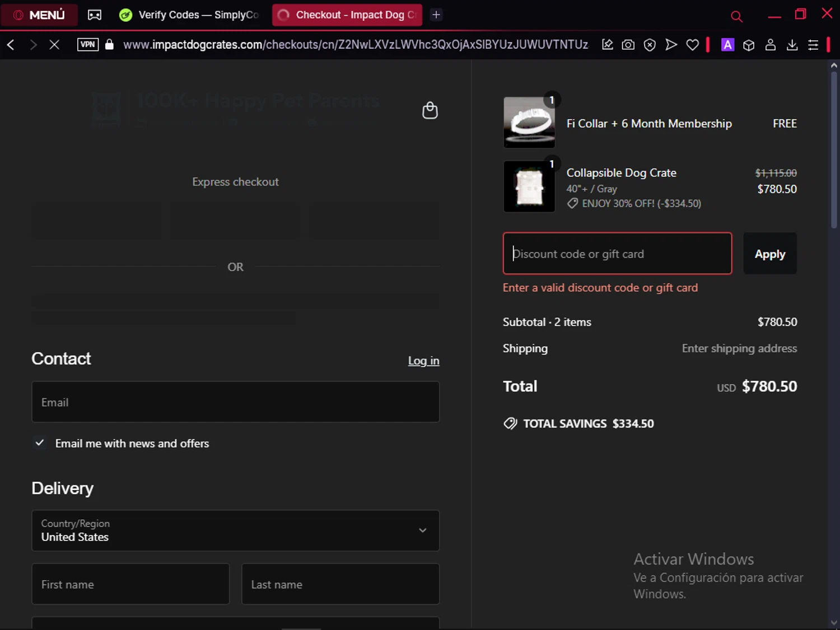Image resolution: width=840 pixels, height=630 pixels.
Task: Click the tab search magnifier icon
Action: coord(736,16)
